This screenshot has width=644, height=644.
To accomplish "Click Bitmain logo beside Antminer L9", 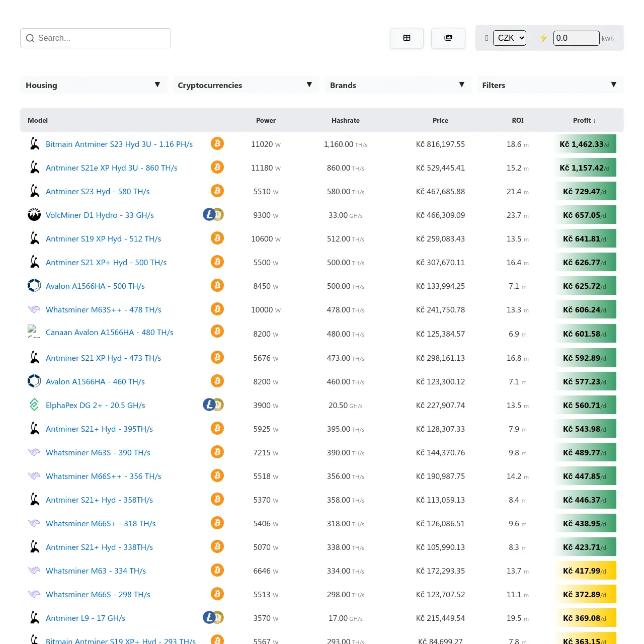I will [34, 618].
